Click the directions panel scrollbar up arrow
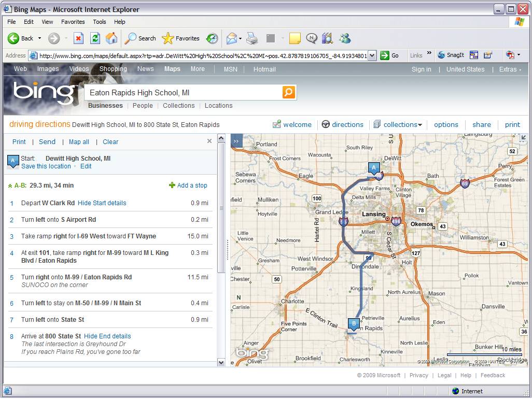 221,138
